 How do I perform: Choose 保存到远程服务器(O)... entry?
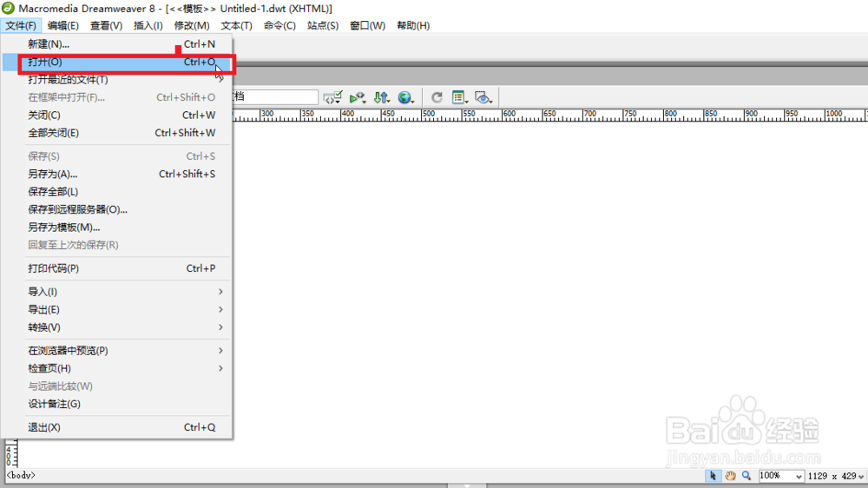[115, 209]
